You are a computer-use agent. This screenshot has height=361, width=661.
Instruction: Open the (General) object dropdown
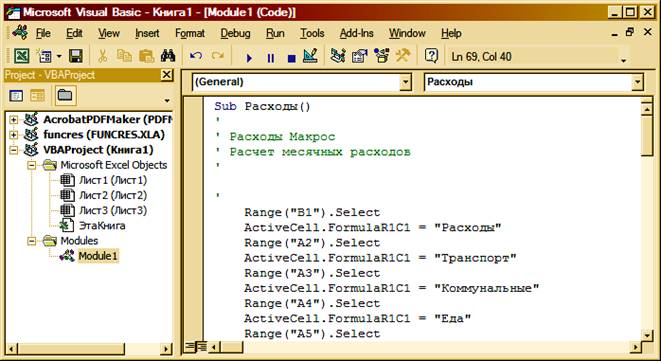[405, 82]
